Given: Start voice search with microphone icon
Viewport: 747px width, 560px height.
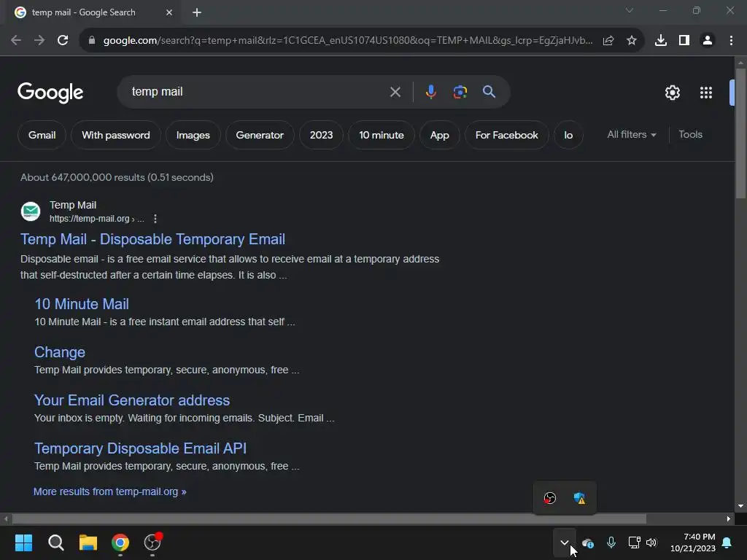Looking at the screenshot, I should click(x=430, y=92).
